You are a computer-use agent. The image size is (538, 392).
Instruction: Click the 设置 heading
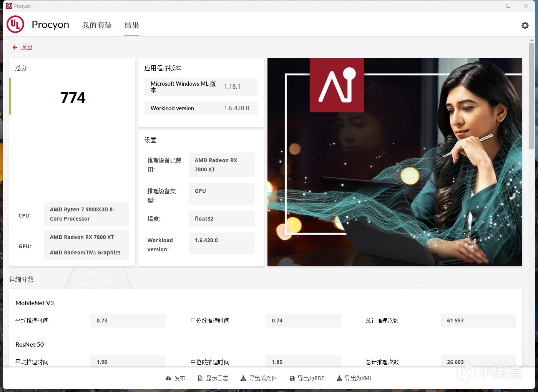point(151,140)
